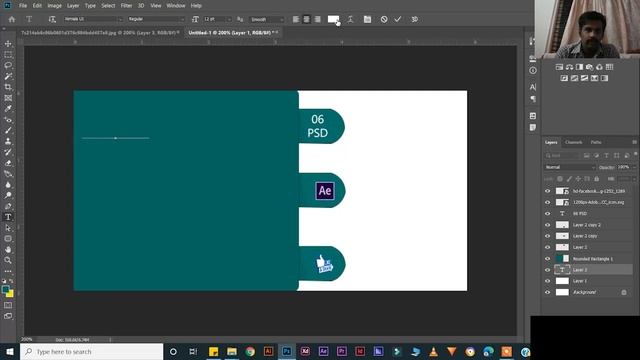Select the Path Selection tool
This screenshot has width=640, height=360.
click(8, 228)
